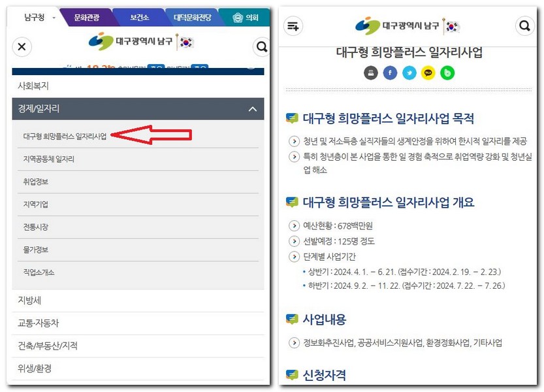Select 대구형 희망플러스 일자리사업 in the sidebar
The image size is (544, 392).
[x=65, y=135]
